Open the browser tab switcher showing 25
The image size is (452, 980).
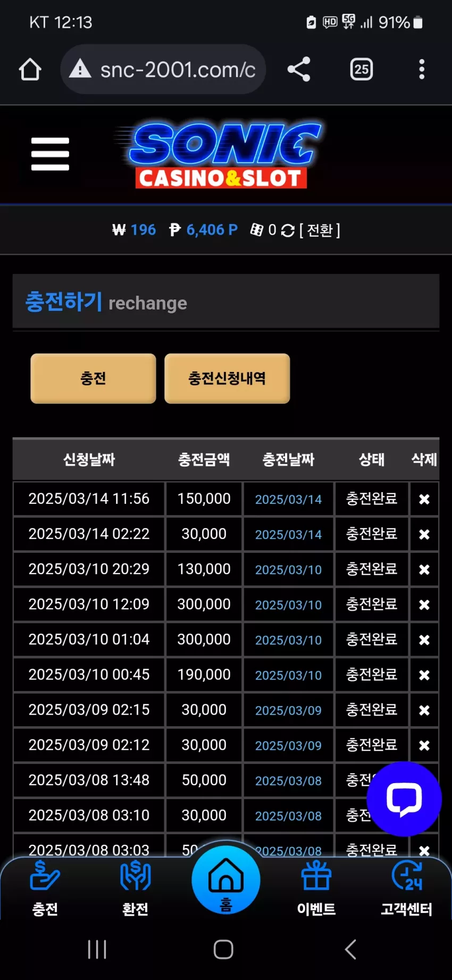(x=362, y=69)
